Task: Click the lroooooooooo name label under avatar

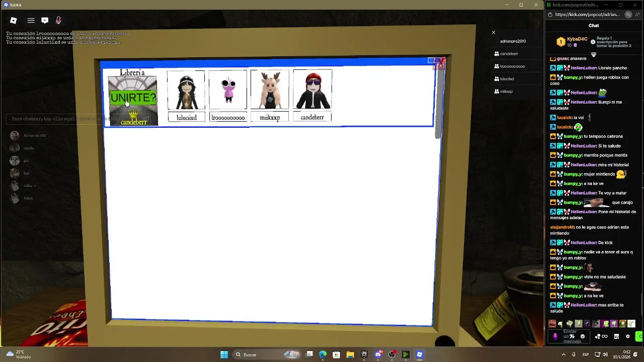Action: click(x=228, y=117)
